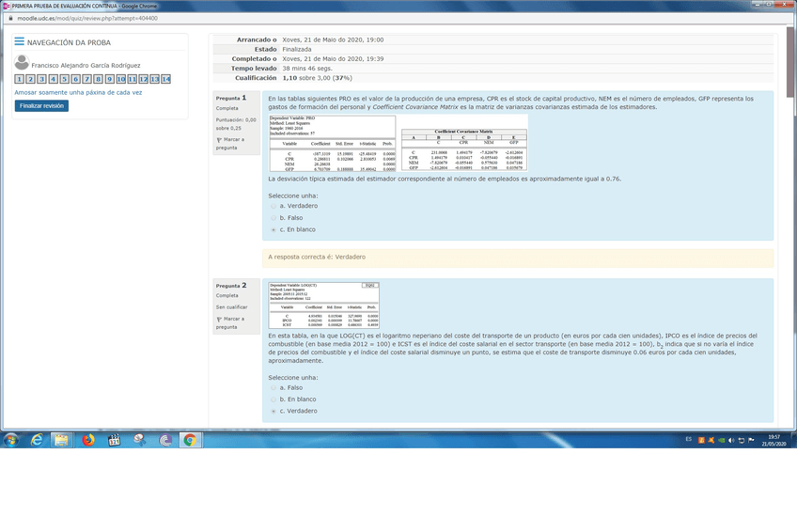Open Media Player Classic from taskbar
The width and height of the screenshot is (797, 532).
coord(114,439)
